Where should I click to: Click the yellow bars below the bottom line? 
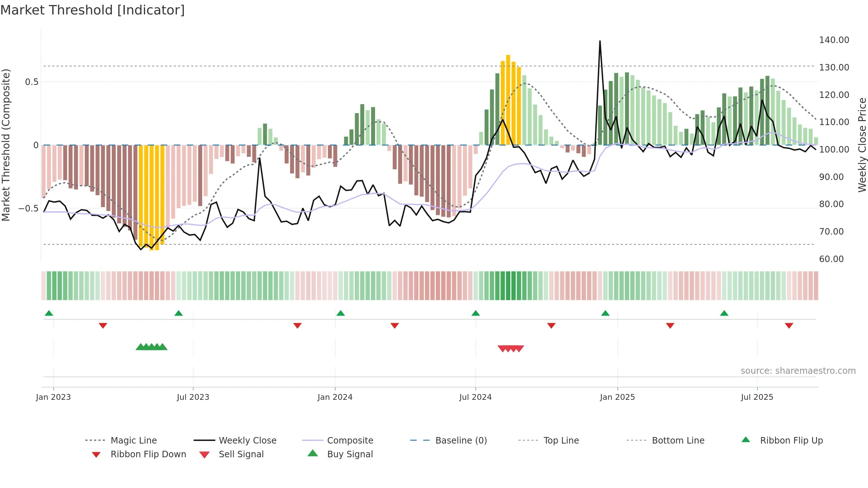152,197
